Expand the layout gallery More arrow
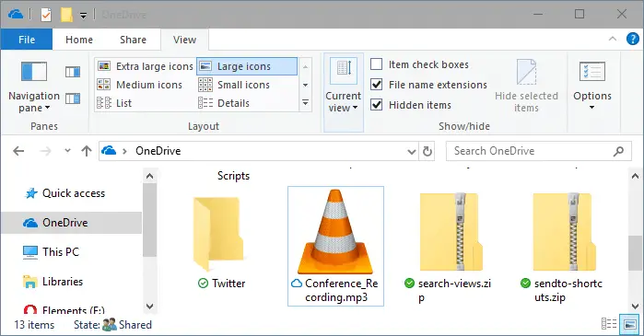The height and width of the screenshot is (336, 644). coord(305,102)
